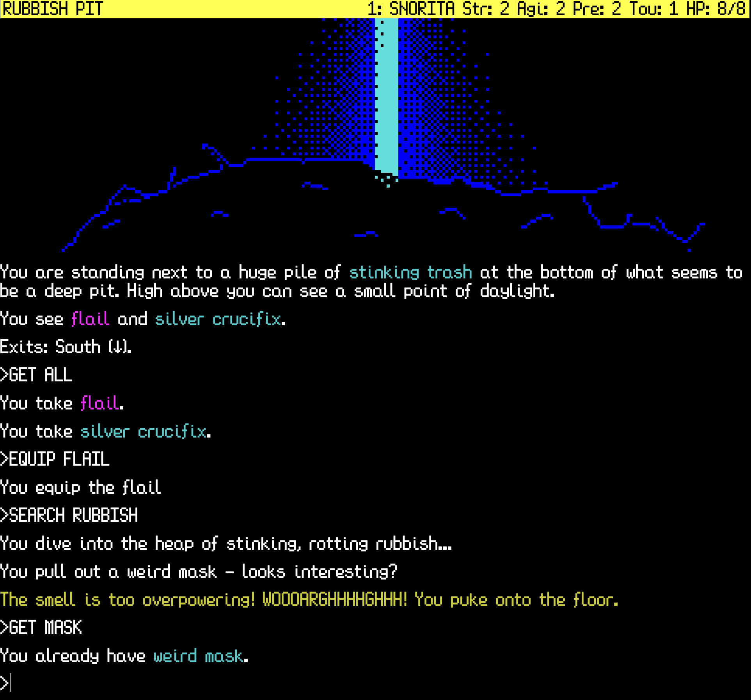Click the EQUIP FLAIL command line
751x700 pixels.
click(x=55, y=459)
